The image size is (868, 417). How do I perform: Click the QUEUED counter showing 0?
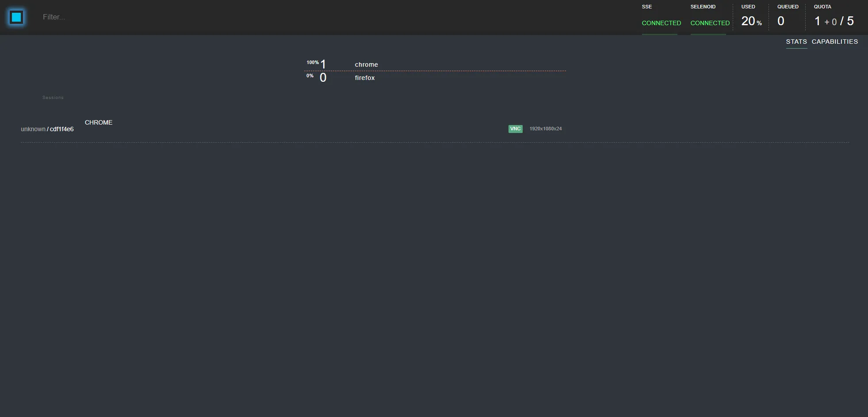[x=780, y=21]
